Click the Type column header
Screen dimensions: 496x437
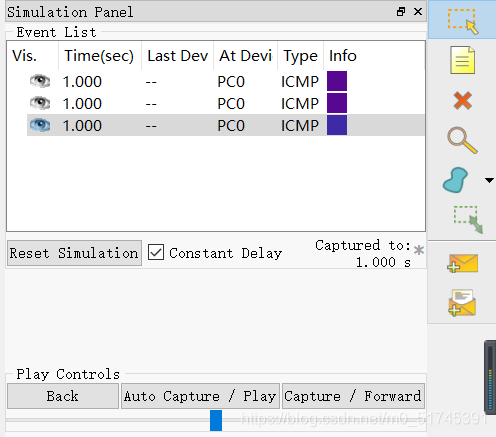pyautogui.click(x=300, y=56)
